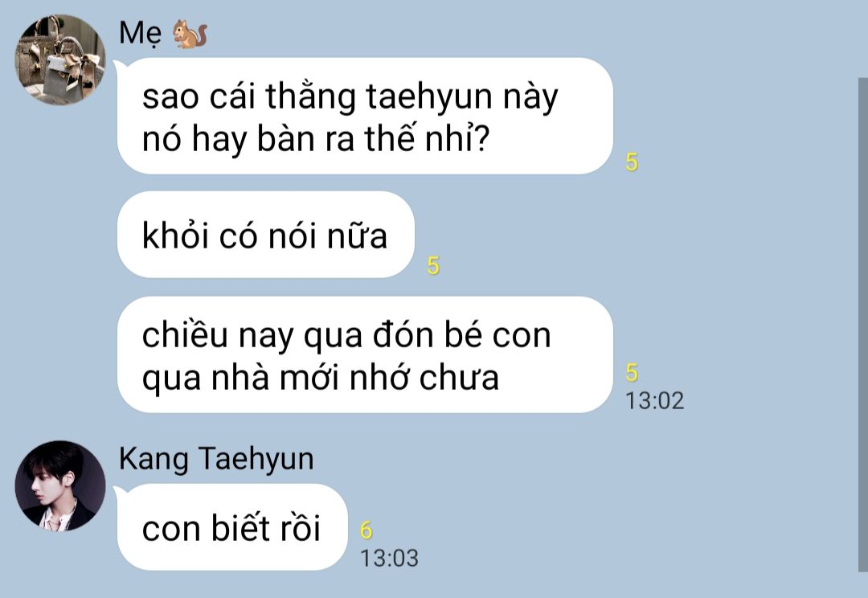This screenshot has height=598, width=868.
Task: Click read count 5 above 13:02
Action: pos(632,372)
